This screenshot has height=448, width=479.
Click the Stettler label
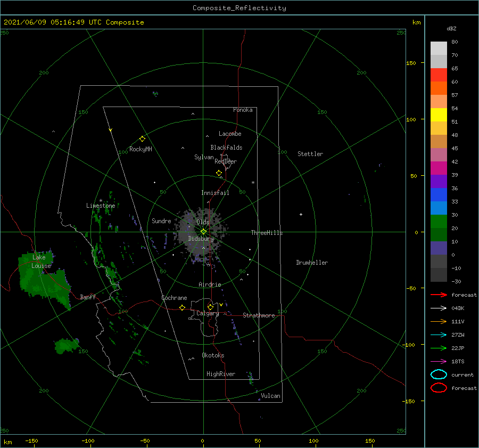(x=310, y=154)
